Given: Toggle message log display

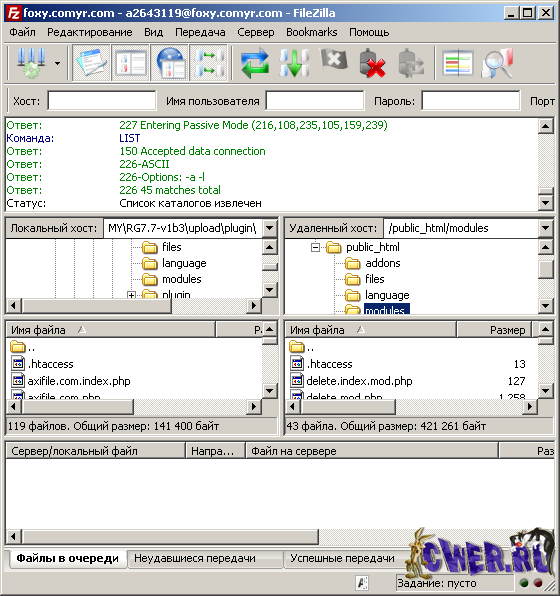Looking at the screenshot, I should click(91, 63).
